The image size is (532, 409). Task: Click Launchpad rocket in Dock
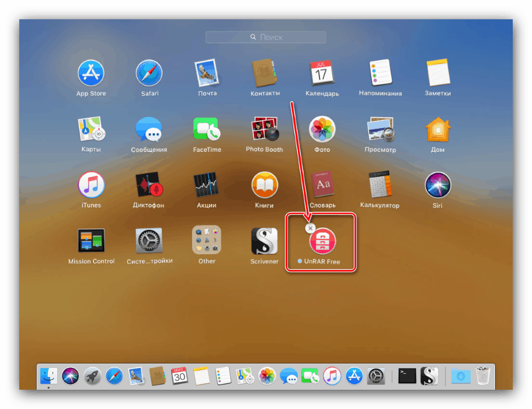tap(92, 376)
